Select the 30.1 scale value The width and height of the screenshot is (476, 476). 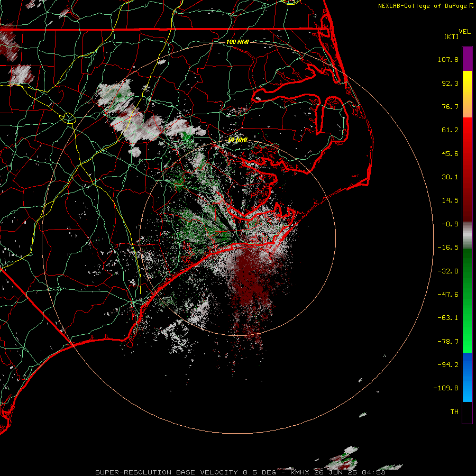[x=450, y=177]
